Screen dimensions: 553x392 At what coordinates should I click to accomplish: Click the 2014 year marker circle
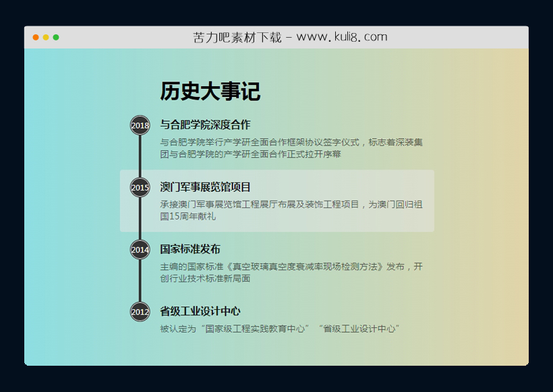coord(140,249)
